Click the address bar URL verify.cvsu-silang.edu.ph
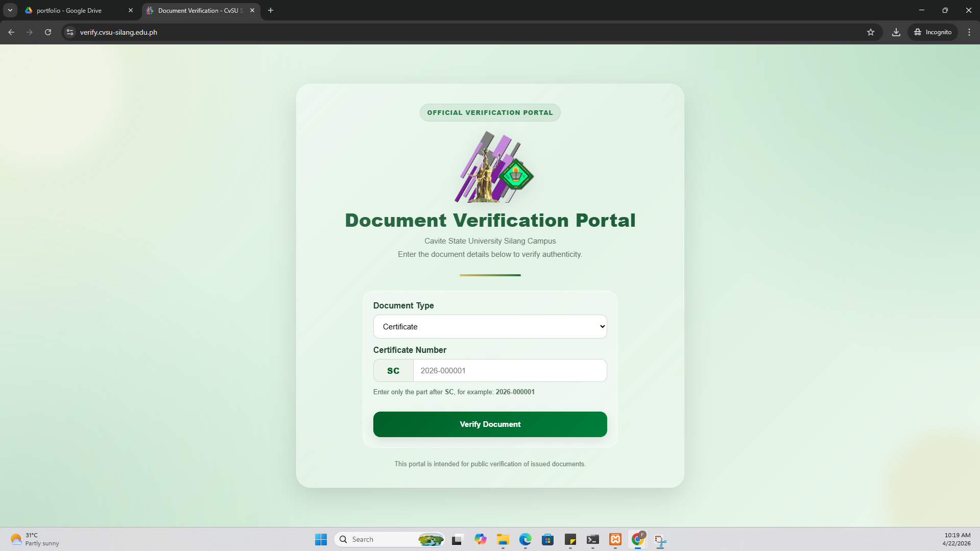 (x=118, y=32)
